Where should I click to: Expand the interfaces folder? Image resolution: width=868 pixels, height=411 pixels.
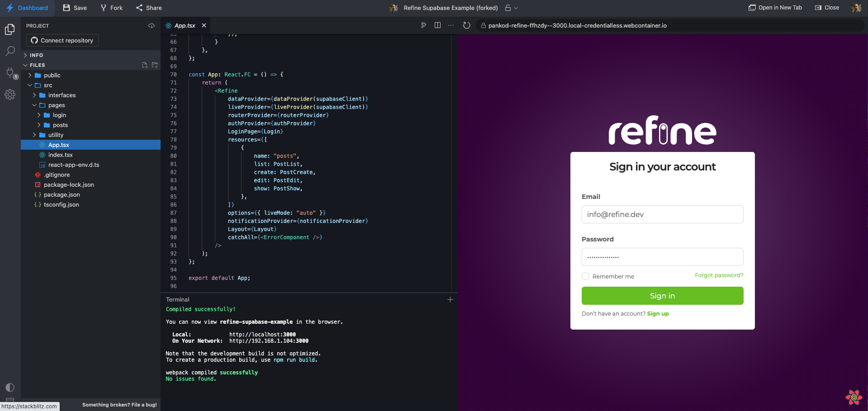[90, 95]
